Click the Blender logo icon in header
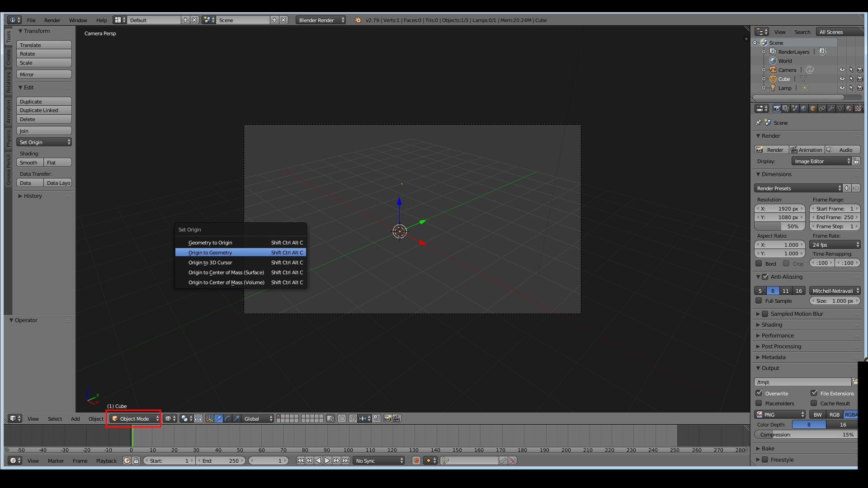868x488 pixels. (358, 20)
